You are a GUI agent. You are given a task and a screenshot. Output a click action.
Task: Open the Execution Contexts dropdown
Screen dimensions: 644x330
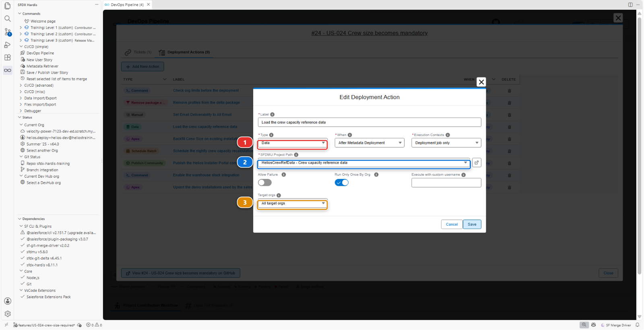(x=446, y=143)
